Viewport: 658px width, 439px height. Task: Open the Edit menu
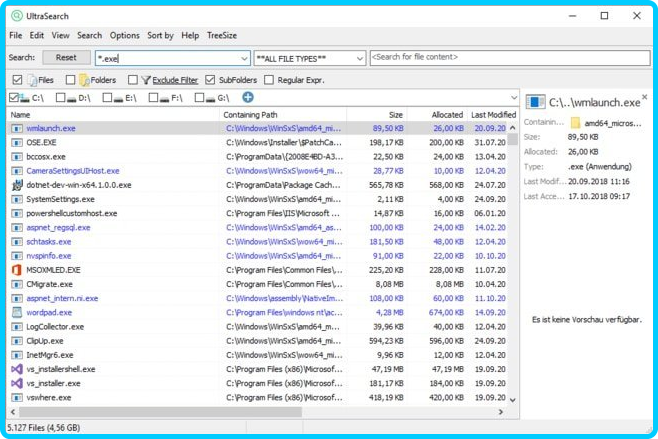click(37, 35)
